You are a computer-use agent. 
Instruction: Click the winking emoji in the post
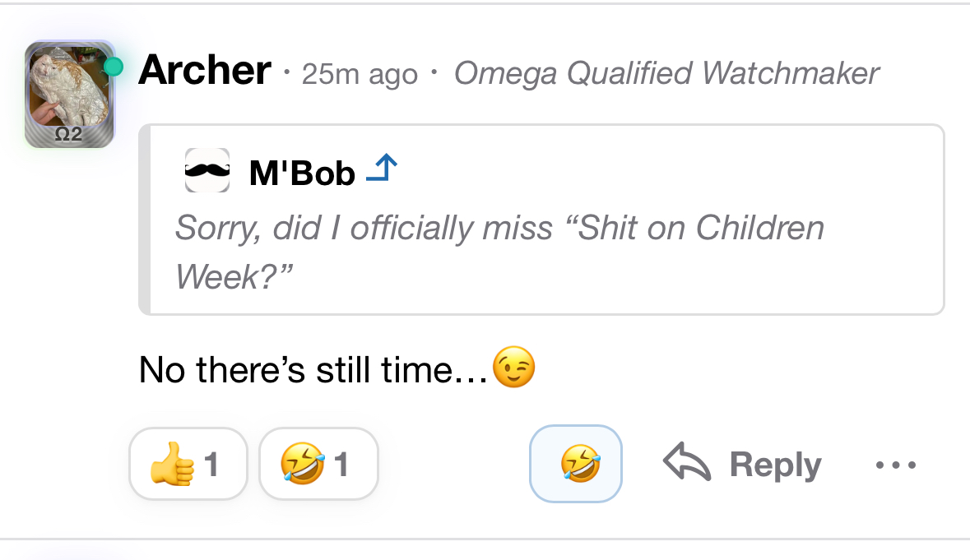pyautogui.click(x=513, y=368)
